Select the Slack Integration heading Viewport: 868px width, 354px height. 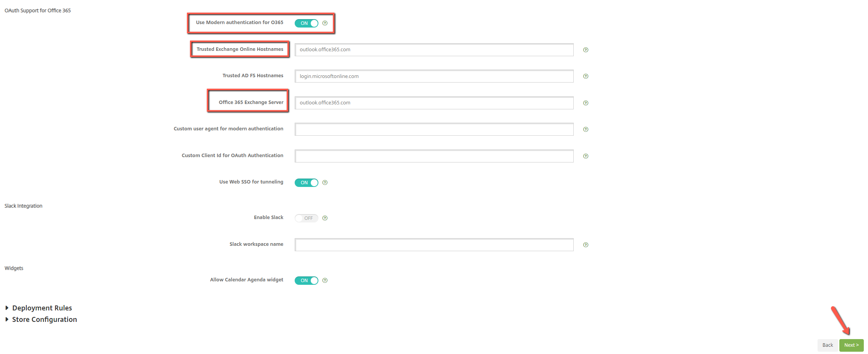click(x=23, y=206)
